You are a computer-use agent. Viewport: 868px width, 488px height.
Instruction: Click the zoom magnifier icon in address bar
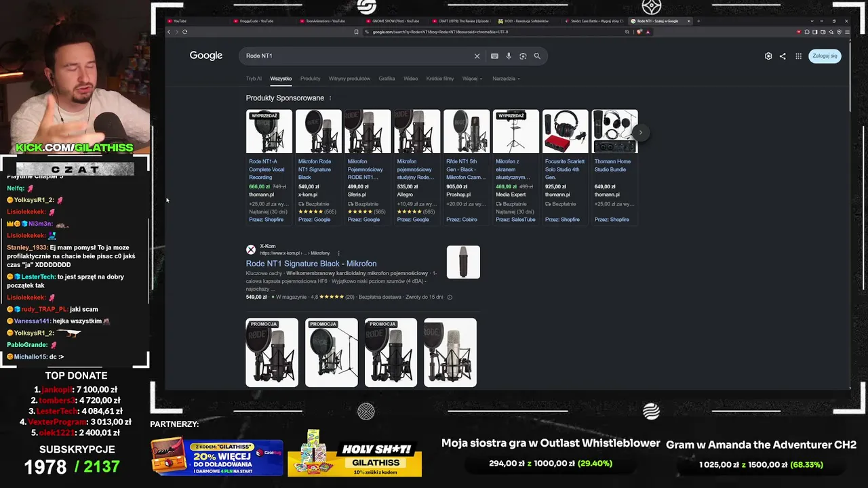pyautogui.click(x=627, y=32)
